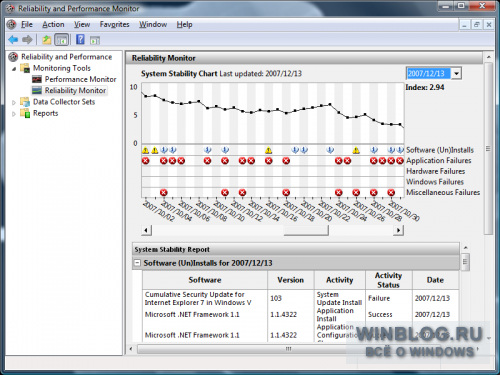Toggle the Show/Hide Console Tree toolbar icon

coord(62,40)
